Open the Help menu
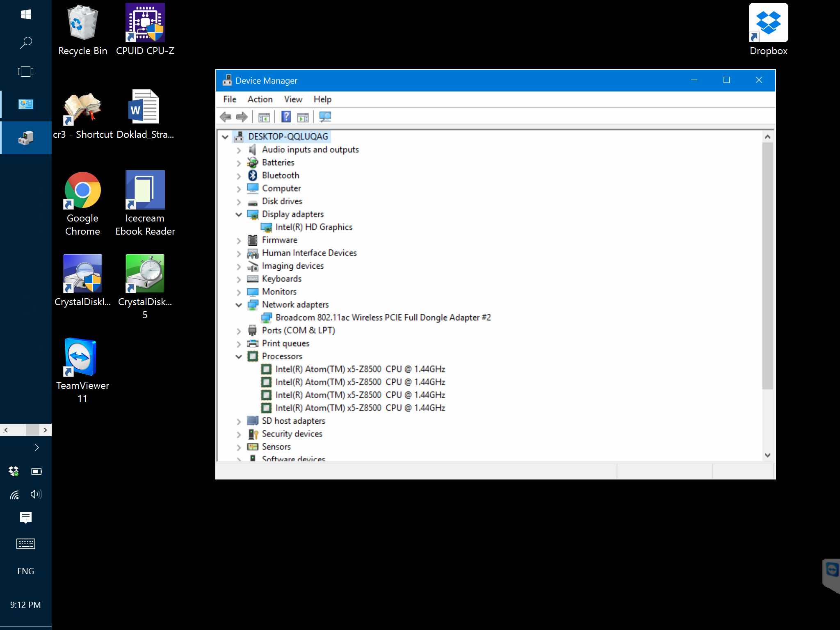 click(x=322, y=99)
